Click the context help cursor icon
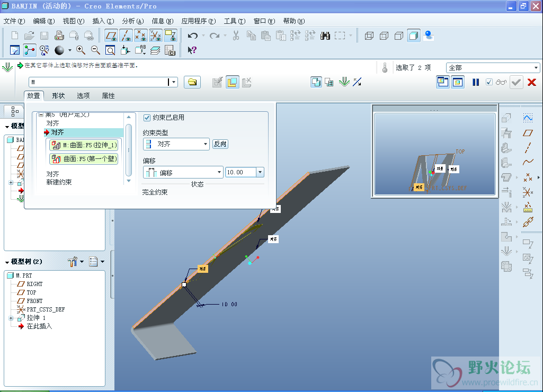 coord(192,50)
